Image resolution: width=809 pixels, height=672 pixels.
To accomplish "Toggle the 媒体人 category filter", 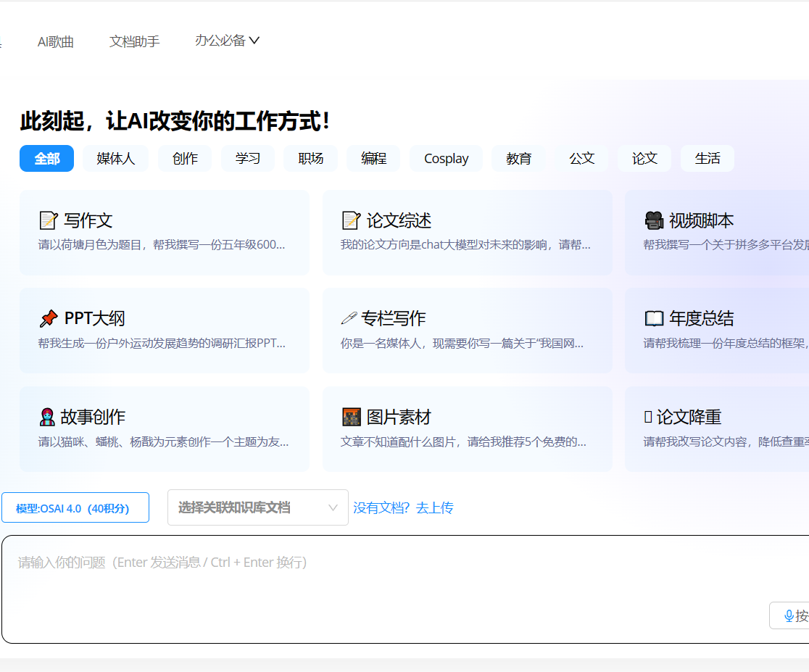I will 115,158.
